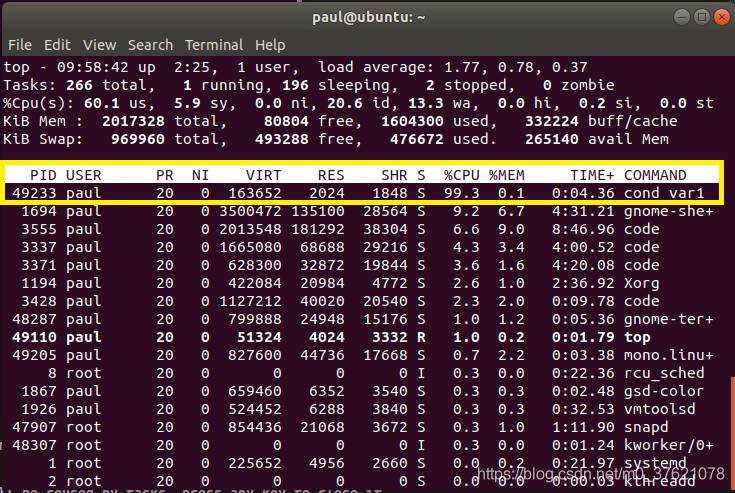735x493 pixels.
Task: Click the 09:58:42 time display
Action: 93,67
